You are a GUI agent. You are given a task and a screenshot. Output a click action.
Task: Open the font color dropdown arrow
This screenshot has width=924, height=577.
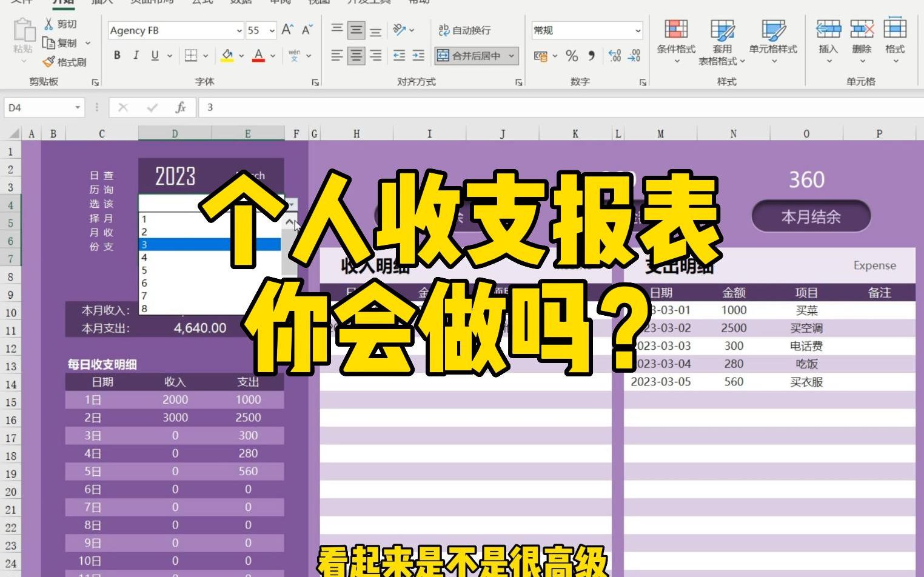click(273, 56)
